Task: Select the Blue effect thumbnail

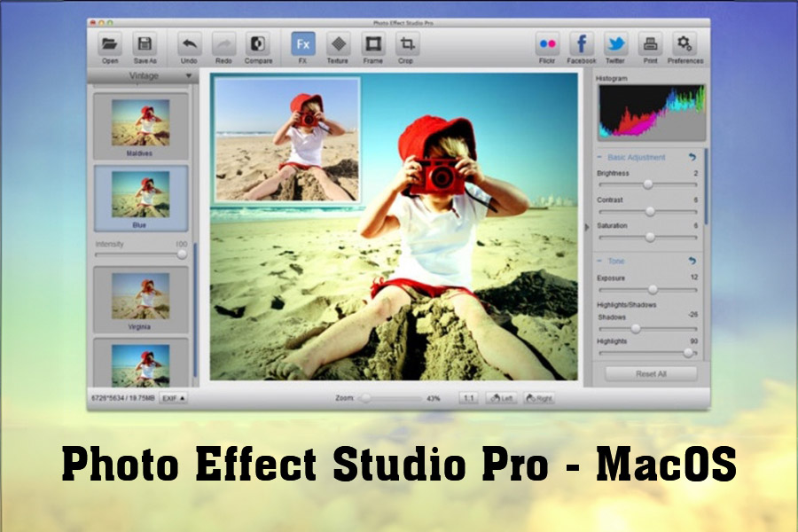Action: (141, 198)
